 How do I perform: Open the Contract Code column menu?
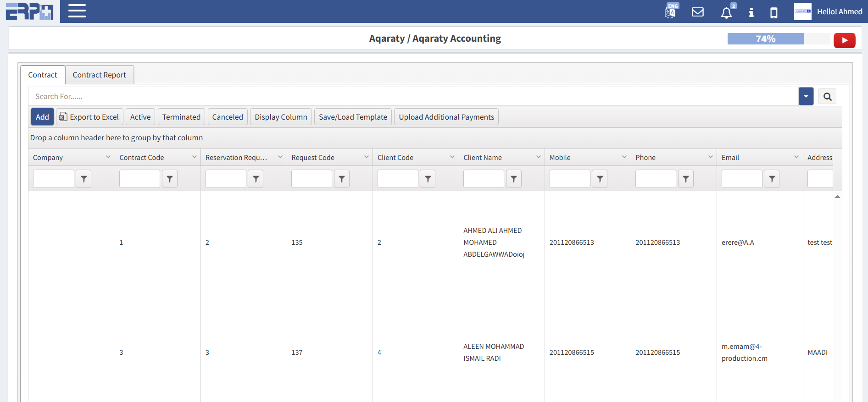point(195,157)
